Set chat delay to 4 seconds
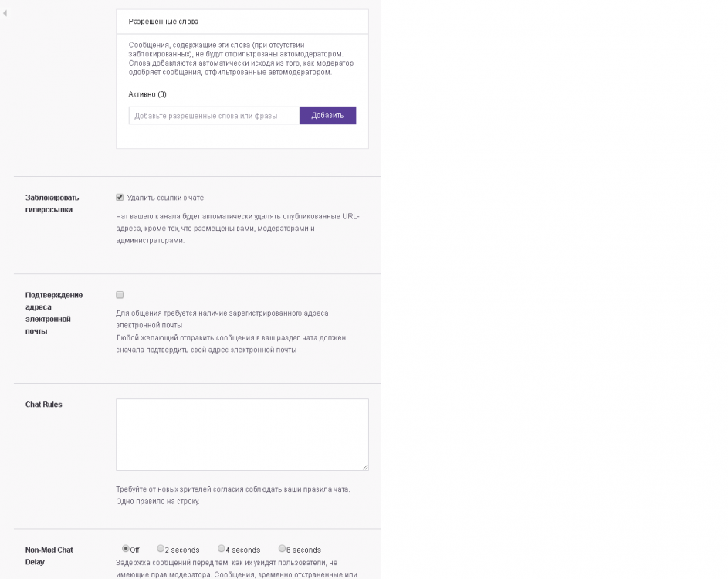Viewport: 728px width, 579px height. [221, 549]
